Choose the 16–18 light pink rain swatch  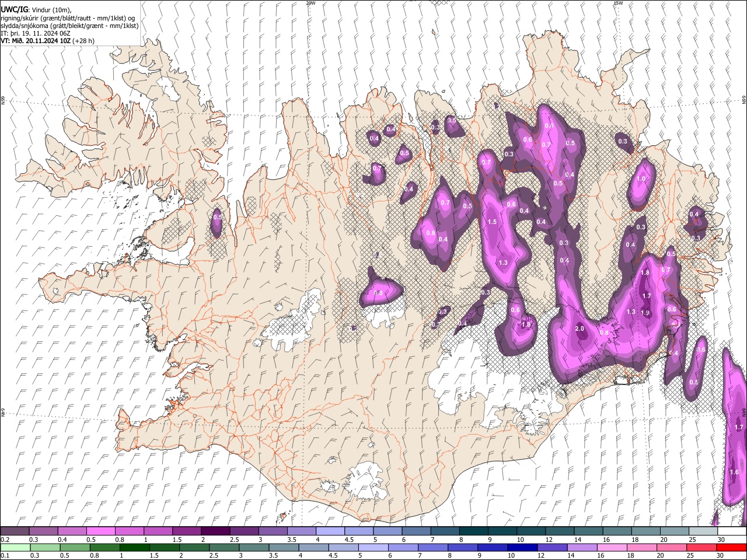[611, 547]
